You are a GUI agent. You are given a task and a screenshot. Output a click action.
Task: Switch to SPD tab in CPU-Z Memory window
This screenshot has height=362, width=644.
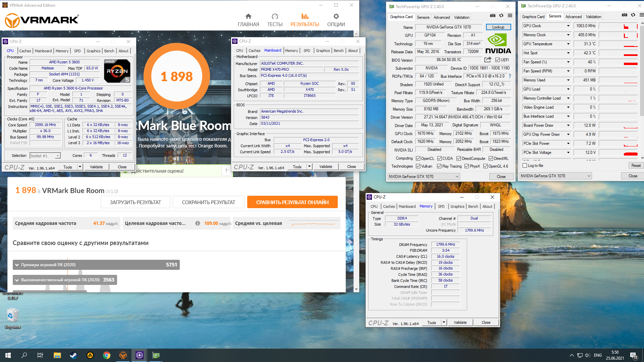(x=441, y=206)
